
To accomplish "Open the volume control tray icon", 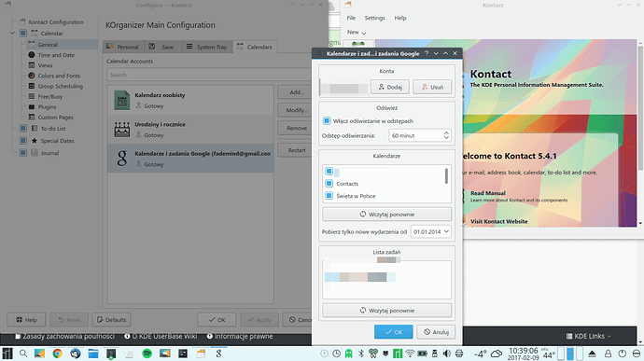I will 447,354.
